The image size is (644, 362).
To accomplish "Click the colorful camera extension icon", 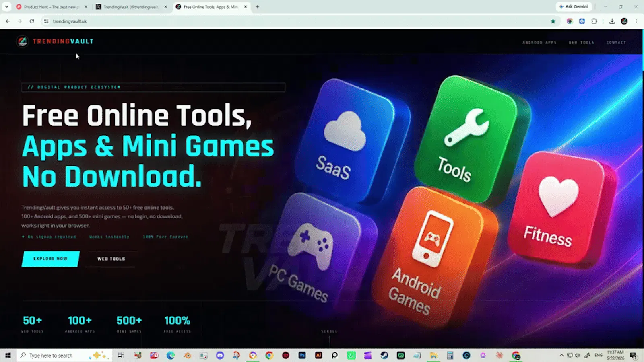I will pyautogui.click(x=570, y=21).
